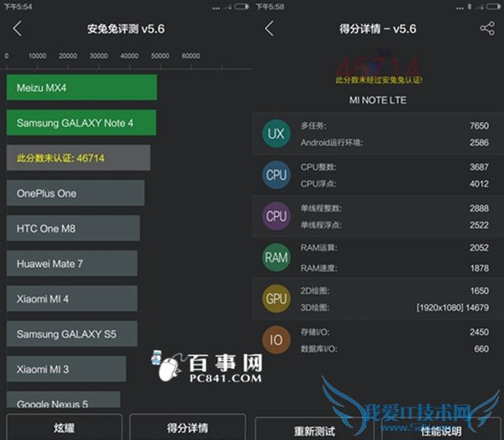Tap the orange IO category icon
Image resolution: width=504 pixels, height=440 pixels.
pyautogui.click(x=276, y=340)
